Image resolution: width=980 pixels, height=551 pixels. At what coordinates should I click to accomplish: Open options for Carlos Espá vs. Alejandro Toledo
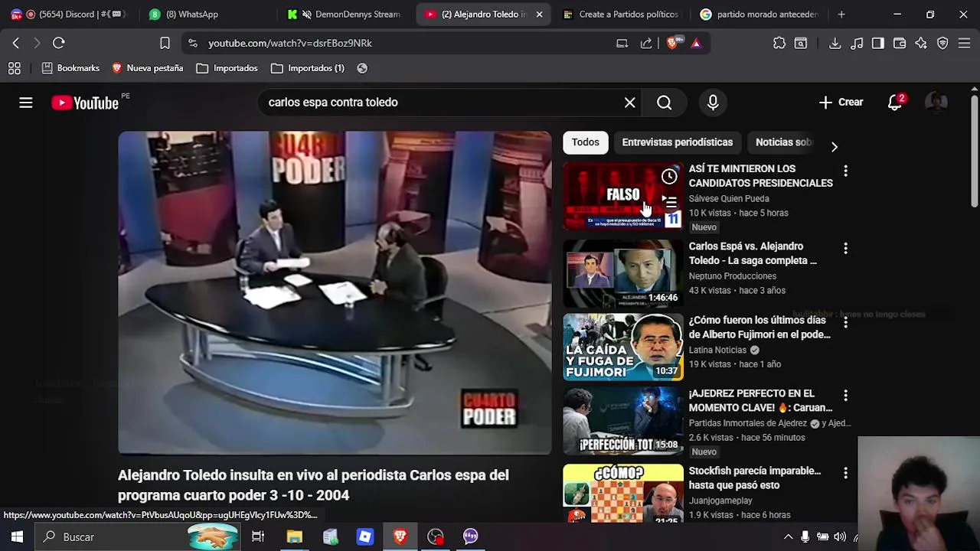point(845,249)
